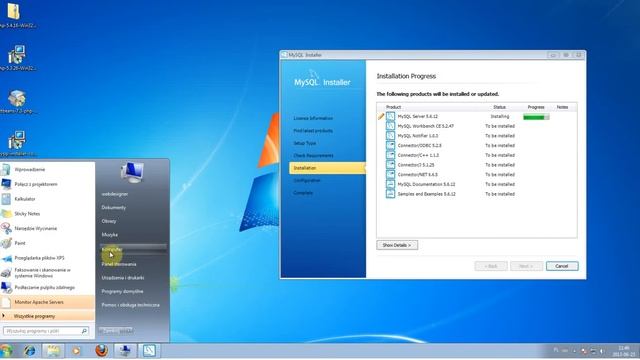Open Wprowadzenie in the Start menu

[x=47, y=169]
